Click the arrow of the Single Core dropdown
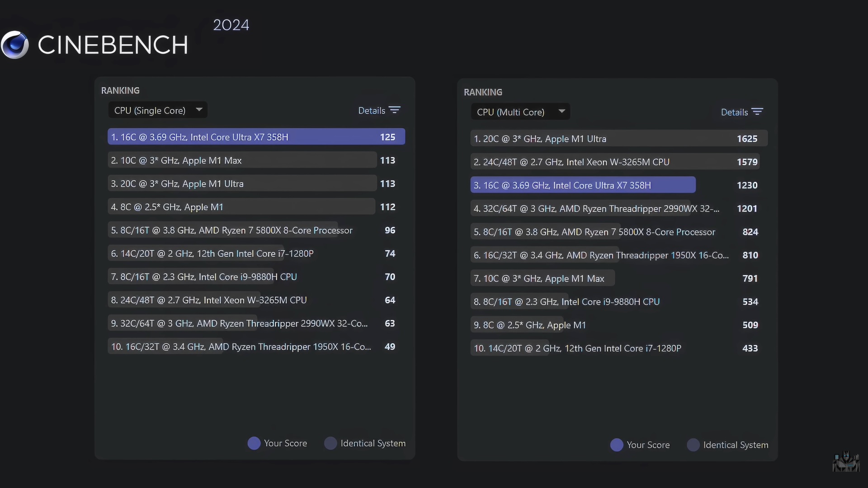 click(x=199, y=110)
